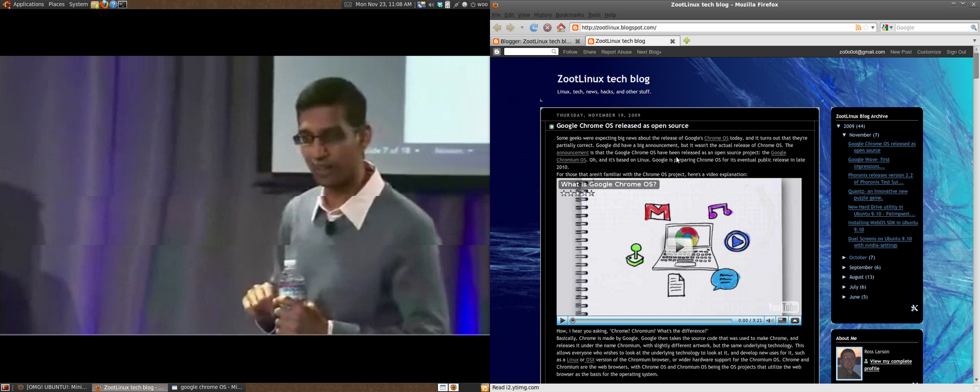Image resolution: width=980 pixels, height=392 pixels.
Task: Open View my complete profile link
Action: pyautogui.click(x=888, y=365)
